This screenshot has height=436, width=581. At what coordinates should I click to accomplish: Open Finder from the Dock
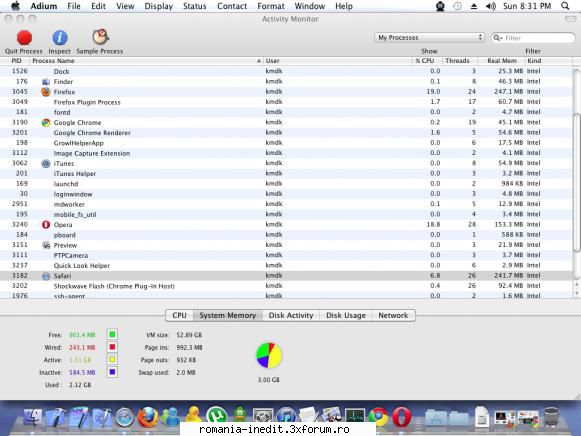(x=33, y=417)
